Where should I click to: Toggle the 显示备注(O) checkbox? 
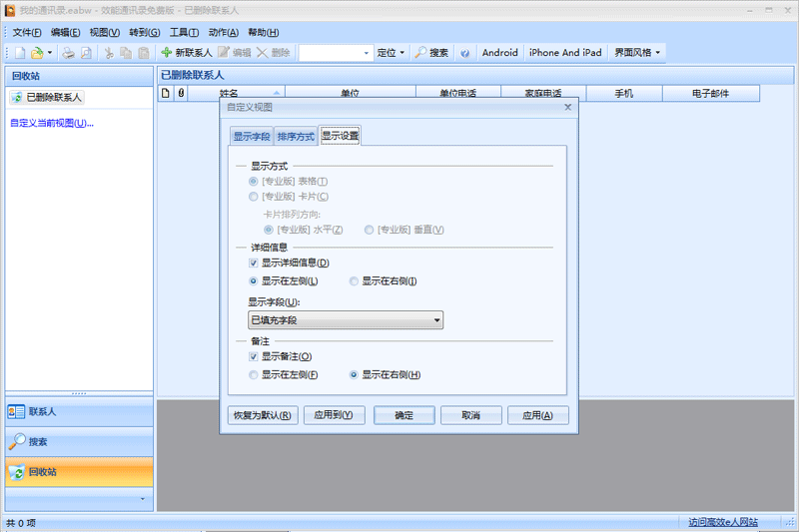point(254,357)
